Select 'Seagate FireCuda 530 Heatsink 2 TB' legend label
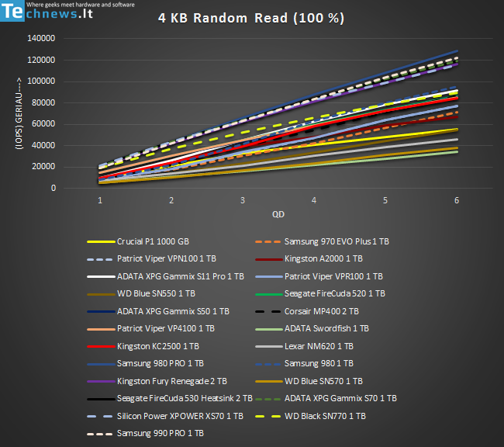Screen dimensions: 504x447 [x=185, y=398]
